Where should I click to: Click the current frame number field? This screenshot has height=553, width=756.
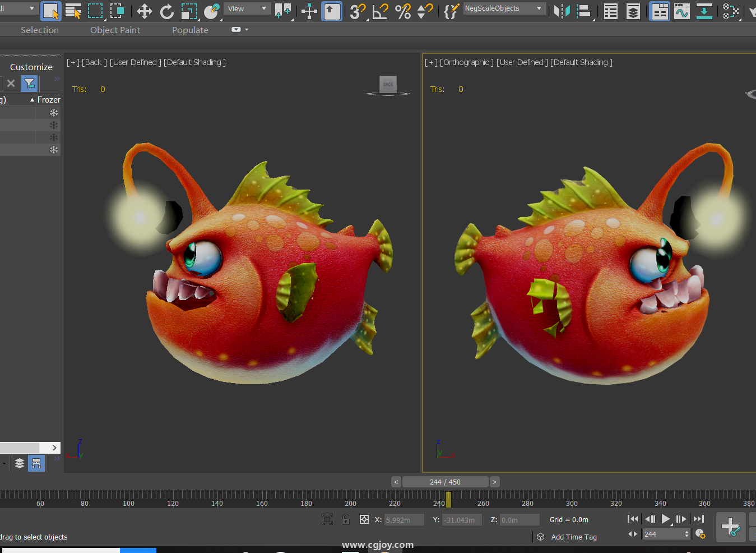(x=663, y=534)
